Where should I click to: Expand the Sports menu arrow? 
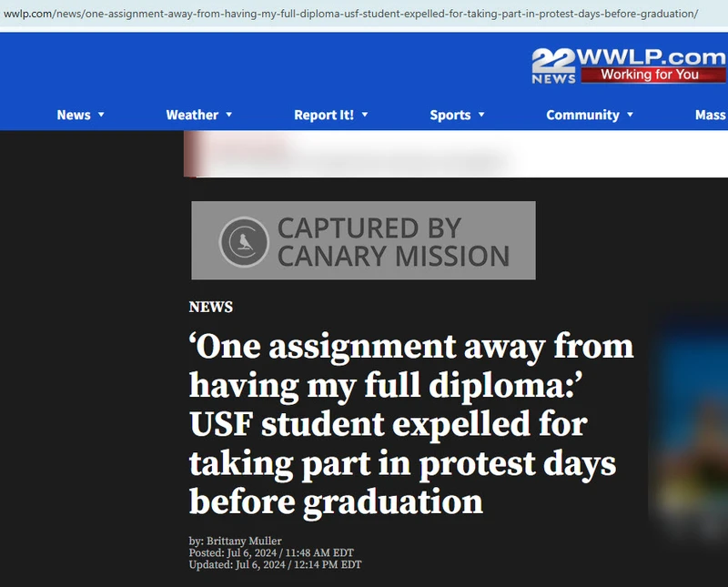click(481, 115)
